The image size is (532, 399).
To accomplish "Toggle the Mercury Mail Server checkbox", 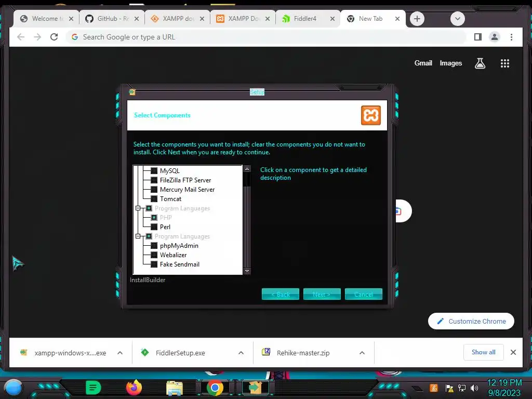I will [x=154, y=189].
